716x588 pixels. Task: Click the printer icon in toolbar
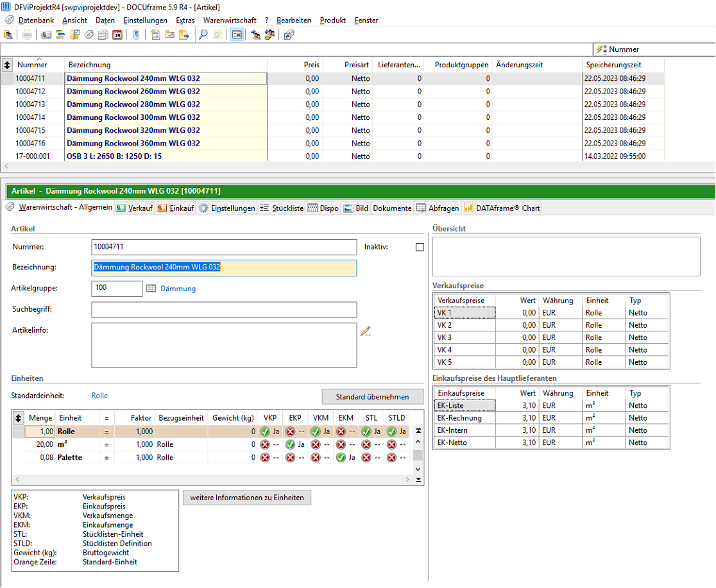(28, 35)
